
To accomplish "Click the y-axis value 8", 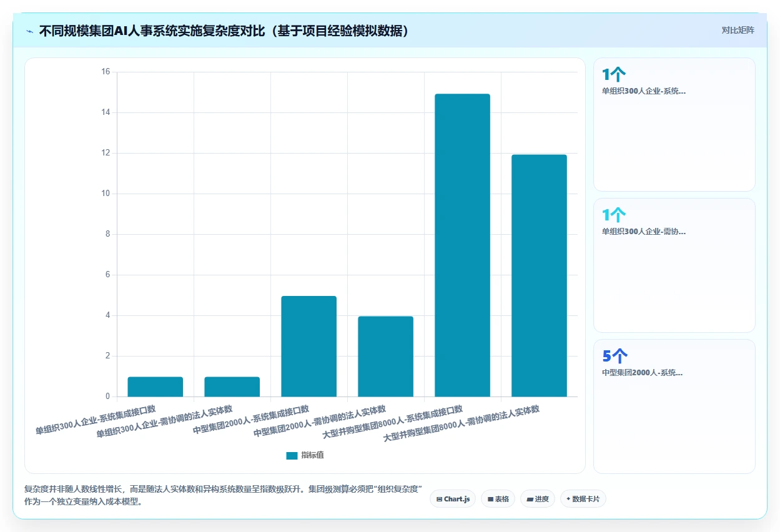I will coord(107,234).
